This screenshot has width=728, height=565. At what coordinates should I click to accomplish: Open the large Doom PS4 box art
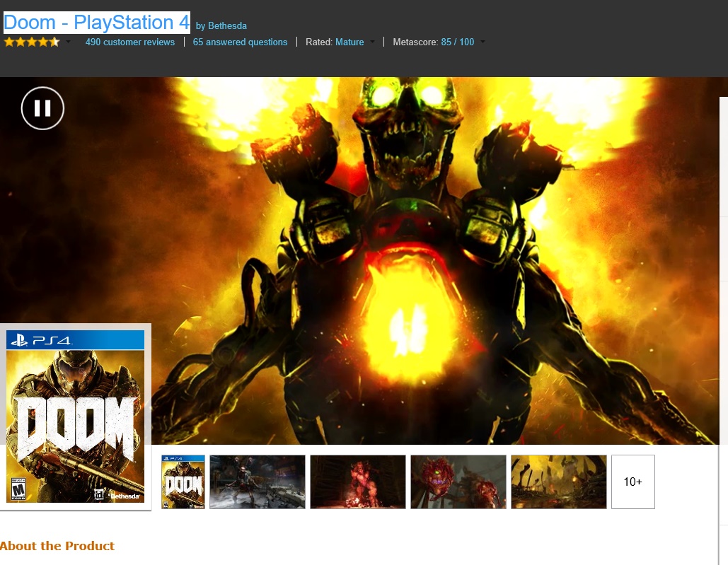[75, 417]
